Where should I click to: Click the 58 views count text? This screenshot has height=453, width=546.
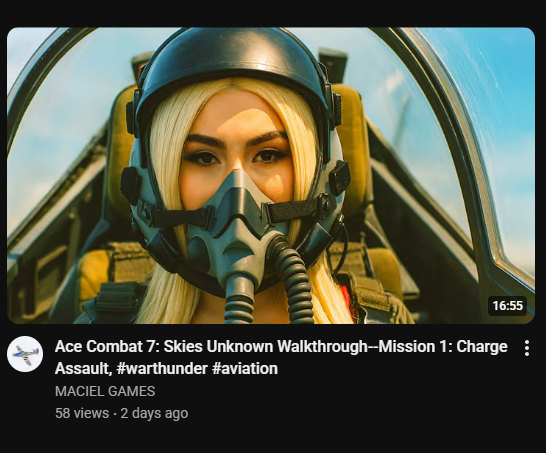[82, 413]
